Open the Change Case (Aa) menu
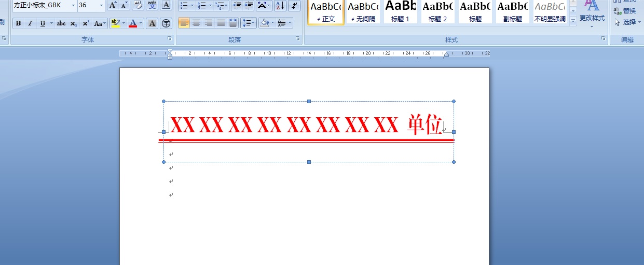This screenshot has height=265, width=644. (x=100, y=23)
